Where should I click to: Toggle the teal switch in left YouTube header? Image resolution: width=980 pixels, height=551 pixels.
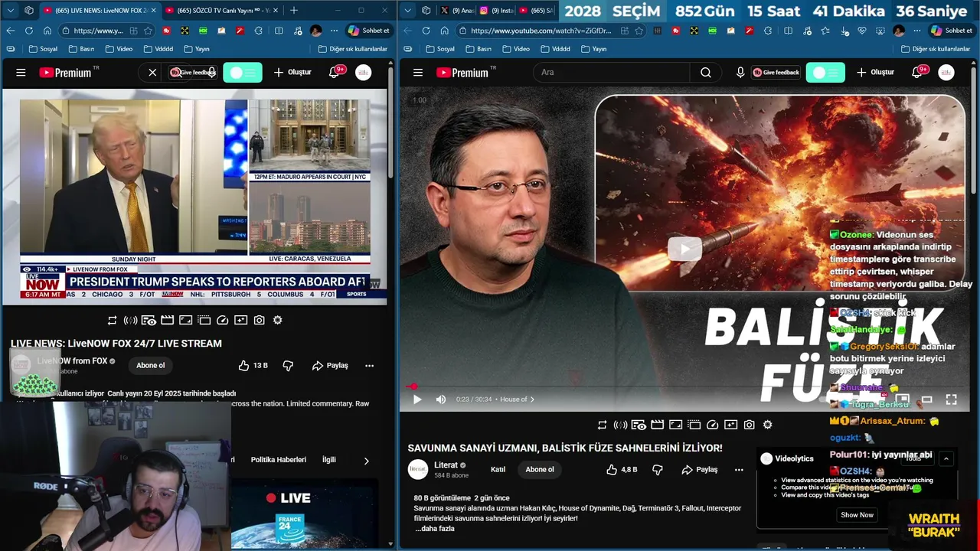pos(243,73)
